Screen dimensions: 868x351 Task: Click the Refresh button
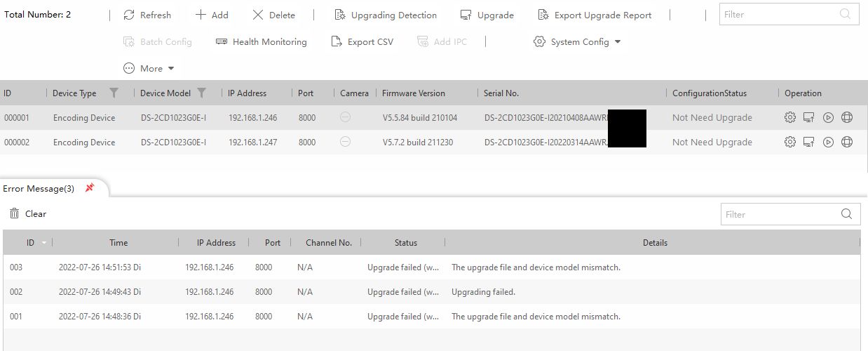(x=147, y=15)
